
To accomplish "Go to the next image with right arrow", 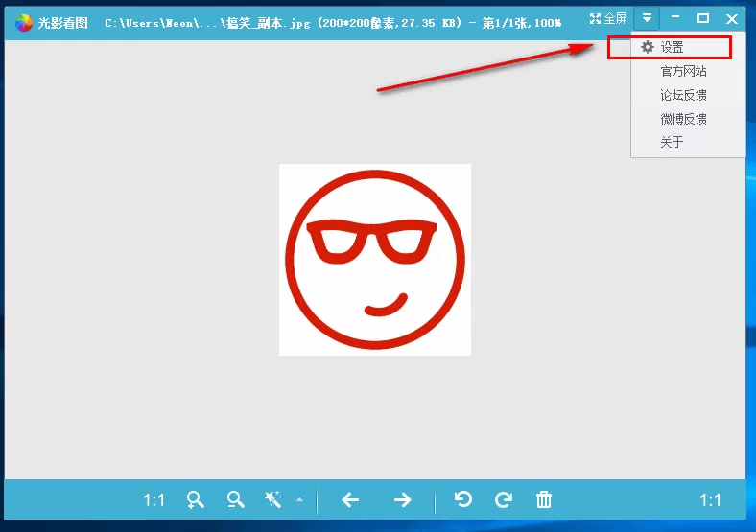I will (x=403, y=500).
